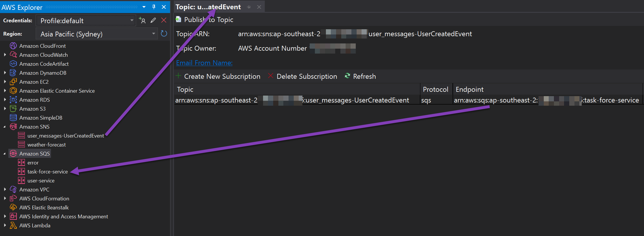This screenshot has width=644, height=236.
Task: Click the Amazon VPC service icon
Action: tap(13, 189)
